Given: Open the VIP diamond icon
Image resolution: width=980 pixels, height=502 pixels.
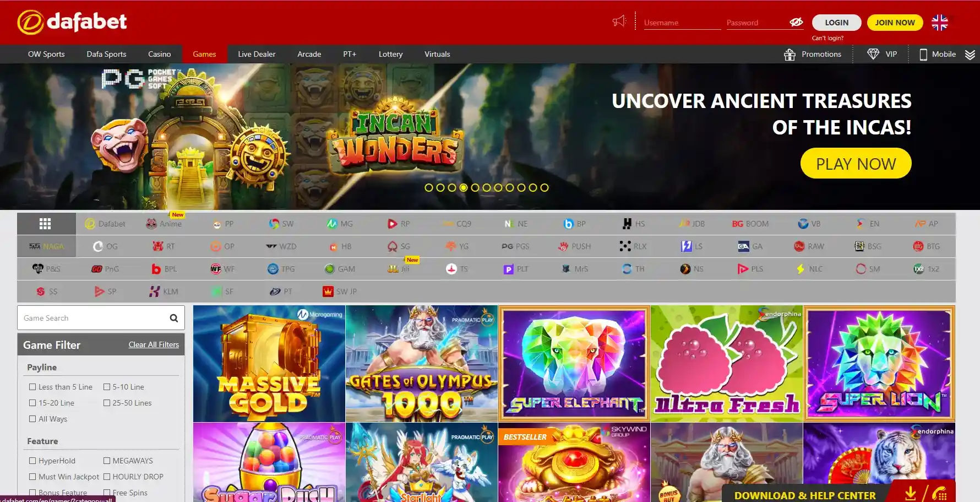Looking at the screenshot, I should 873,54.
